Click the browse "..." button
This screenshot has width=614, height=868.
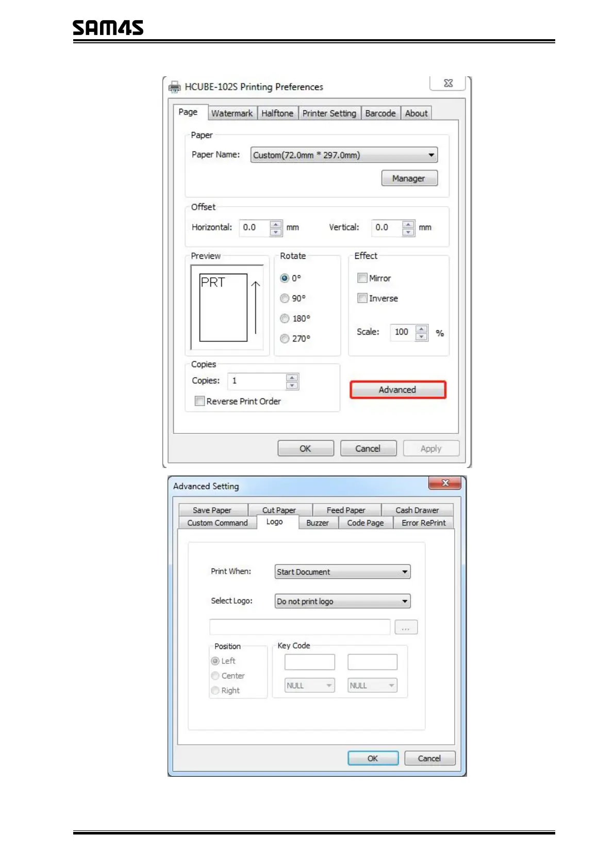click(406, 627)
